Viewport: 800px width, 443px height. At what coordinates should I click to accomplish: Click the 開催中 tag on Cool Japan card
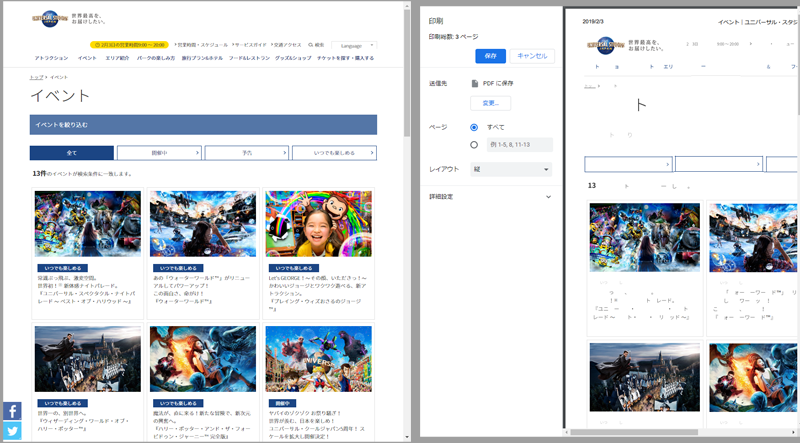(282, 403)
